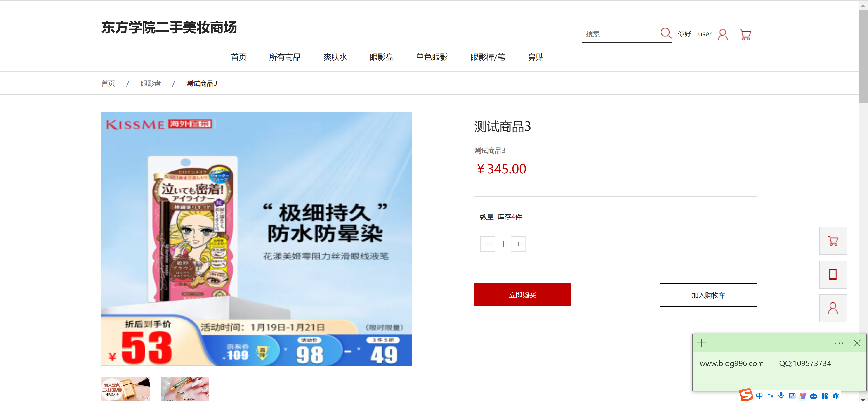This screenshot has height=401, width=868.
Task: Click the floating sidebar mobile phone icon
Action: 833,274
